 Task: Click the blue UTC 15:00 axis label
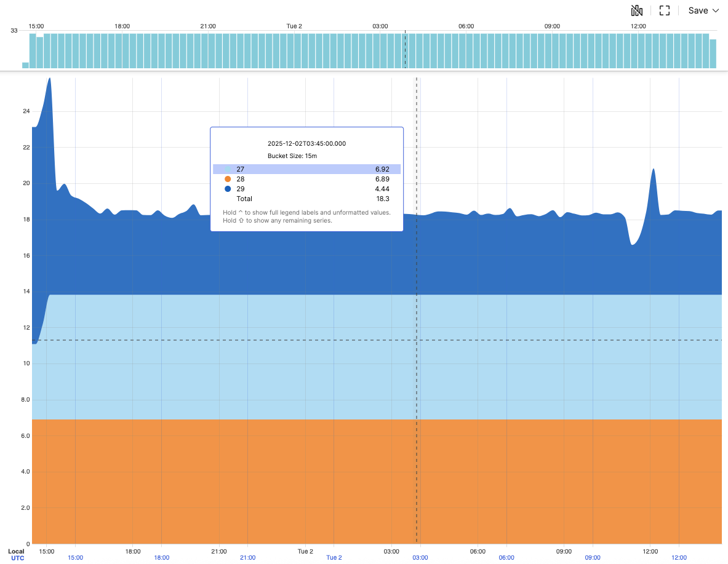click(75, 558)
